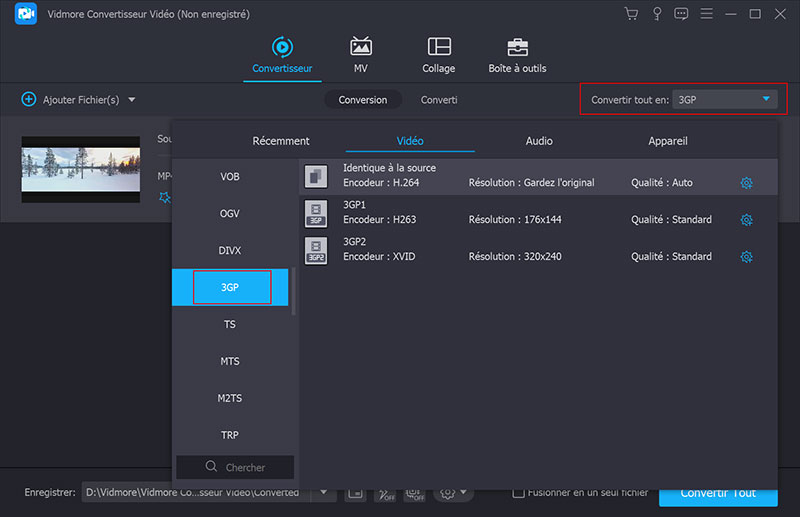Open the hamburger menu in title bar

(x=707, y=14)
